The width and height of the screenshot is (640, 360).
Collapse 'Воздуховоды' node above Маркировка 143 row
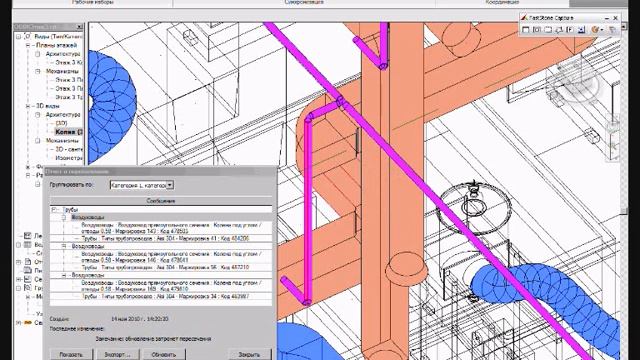click(x=64, y=218)
